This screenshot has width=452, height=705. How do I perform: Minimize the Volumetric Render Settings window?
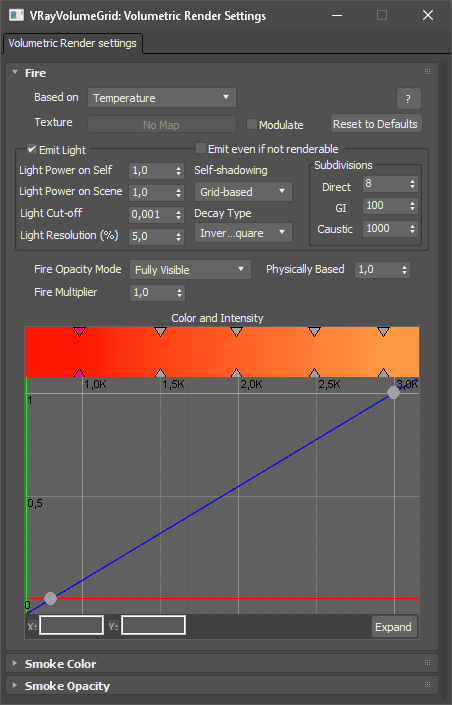pos(337,15)
